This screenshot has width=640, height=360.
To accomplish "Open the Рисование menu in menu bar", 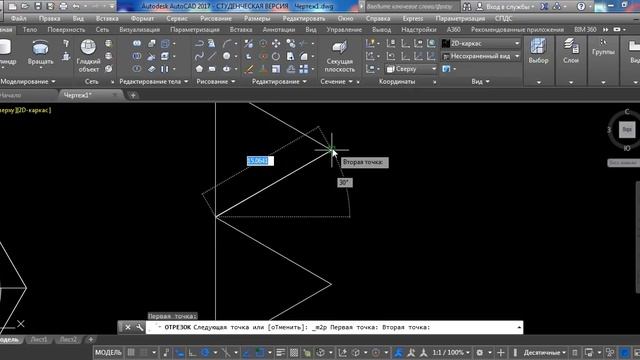I will click(216, 18).
